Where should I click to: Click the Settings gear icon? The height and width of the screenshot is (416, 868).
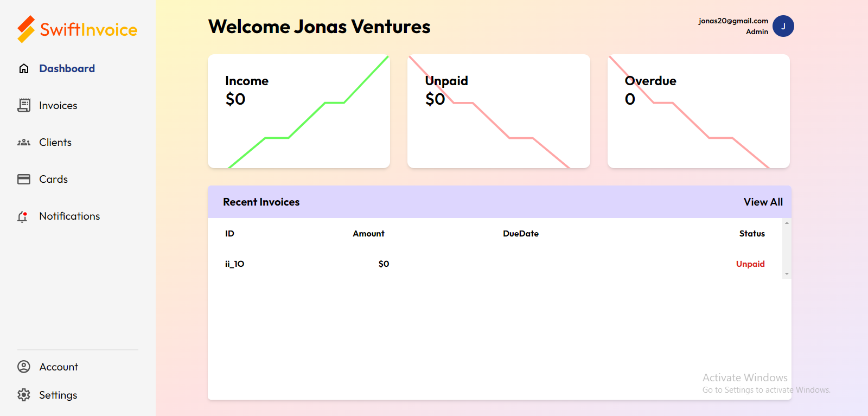tap(24, 395)
